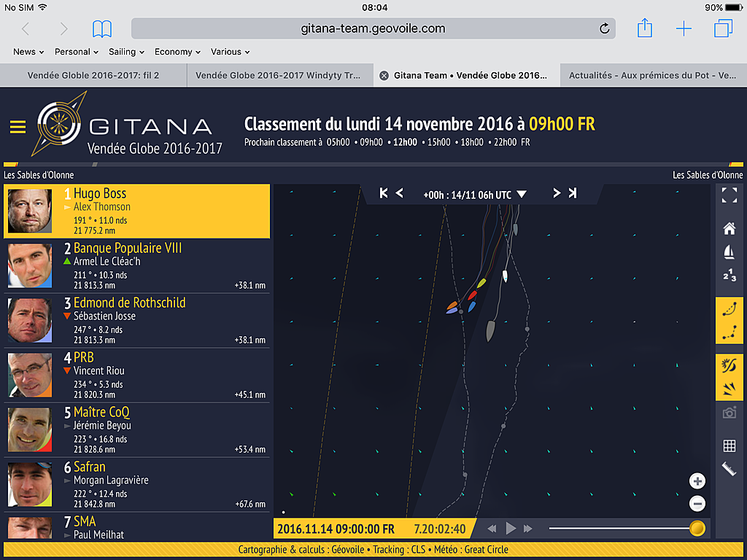The height and width of the screenshot is (560, 747).
Task: Switch to the Windyty Tr... tab
Action: pos(279,75)
